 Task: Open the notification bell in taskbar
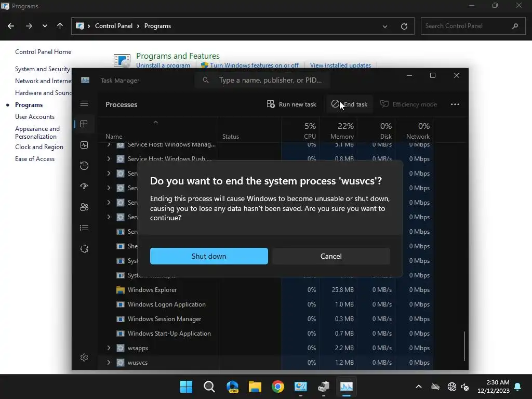pyautogui.click(x=518, y=387)
